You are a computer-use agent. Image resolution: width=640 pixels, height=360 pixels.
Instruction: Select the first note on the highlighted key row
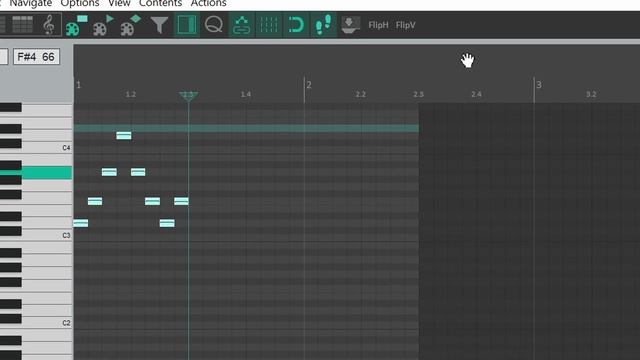[x=109, y=172]
